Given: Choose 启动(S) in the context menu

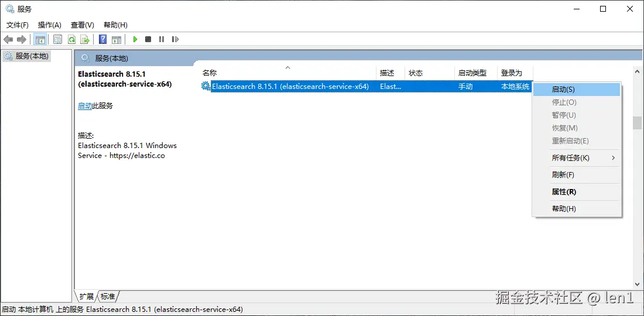Looking at the screenshot, I should 577,90.
